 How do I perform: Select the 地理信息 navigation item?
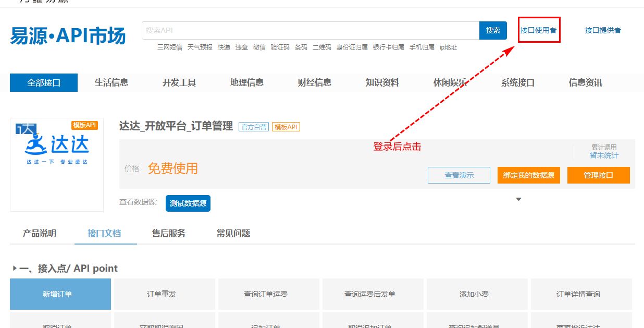(x=247, y=82)
